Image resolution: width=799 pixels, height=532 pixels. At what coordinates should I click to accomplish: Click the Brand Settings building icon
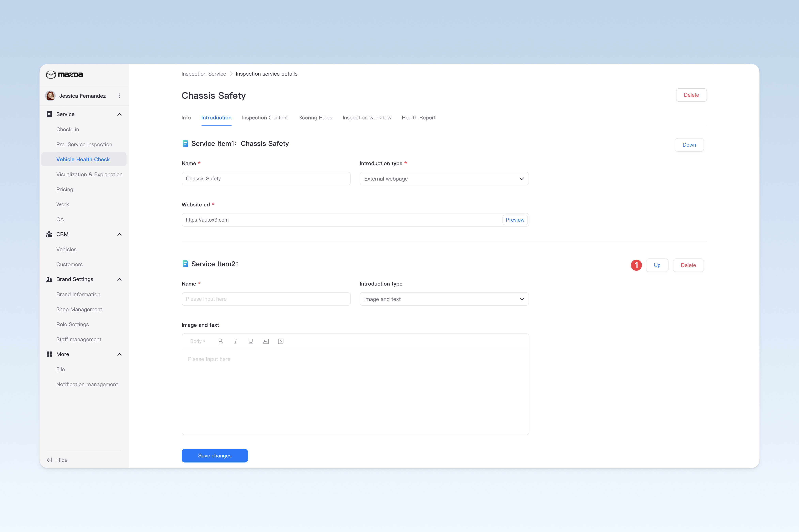tap(49, 279)
